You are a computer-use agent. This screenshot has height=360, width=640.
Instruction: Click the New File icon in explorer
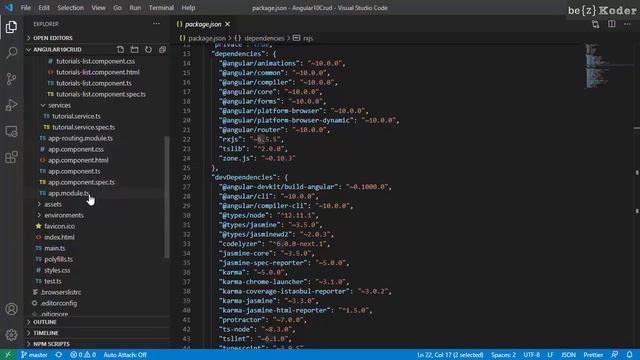click(120, 49)
